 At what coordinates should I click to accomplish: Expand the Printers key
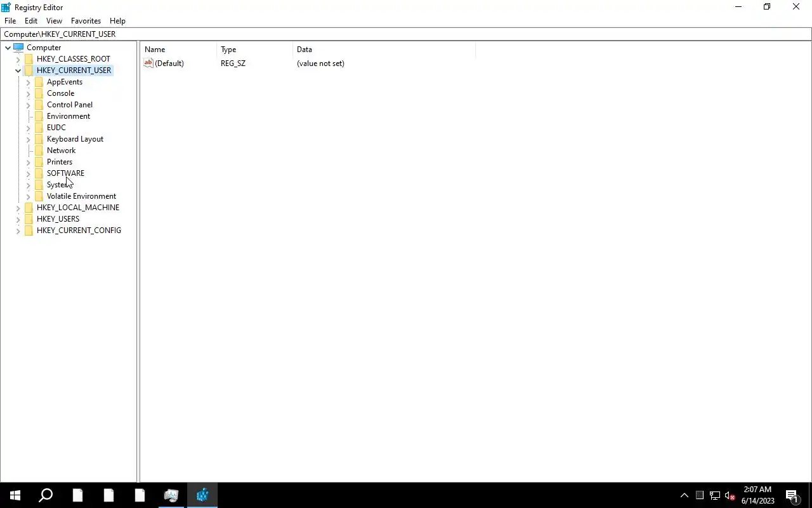[x=28, y=162]
